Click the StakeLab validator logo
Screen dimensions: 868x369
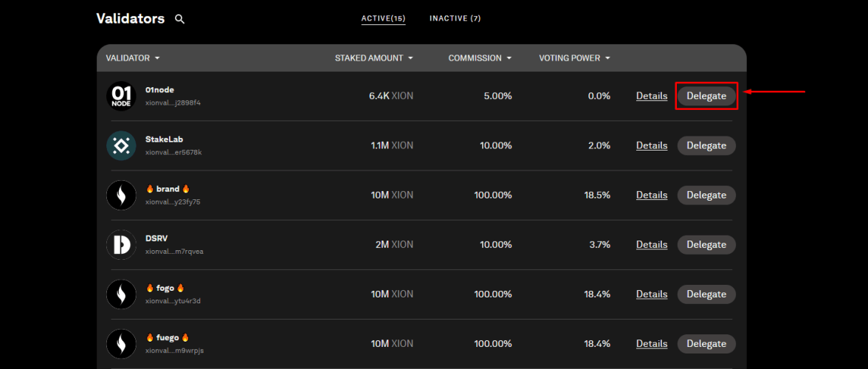coord(121,145)
